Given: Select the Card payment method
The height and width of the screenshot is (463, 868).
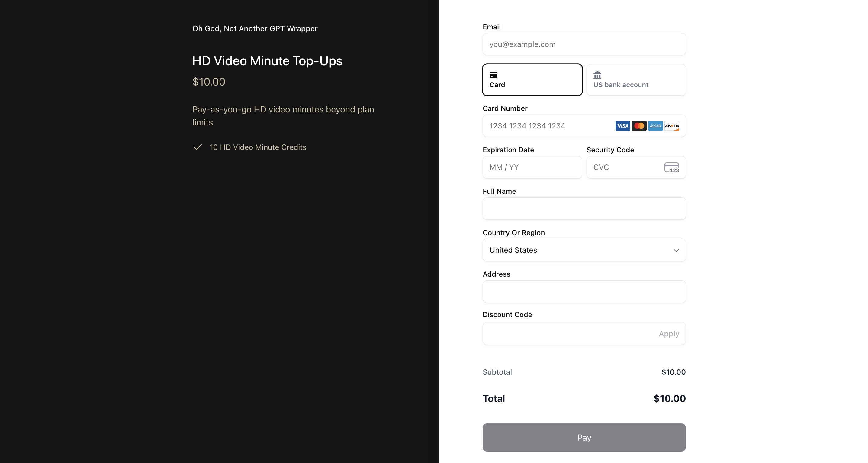Looking at the screenshot, I should [532, 80].
